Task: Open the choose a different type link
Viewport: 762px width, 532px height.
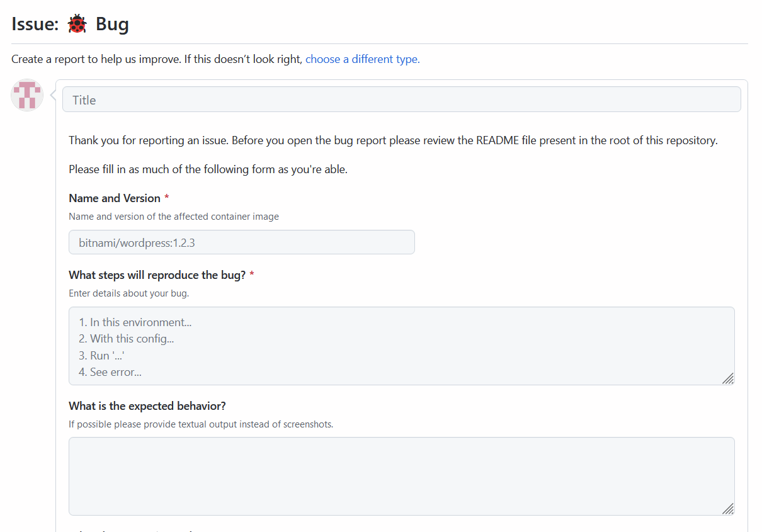Action: pyautogui.click(x=361, y=59)
